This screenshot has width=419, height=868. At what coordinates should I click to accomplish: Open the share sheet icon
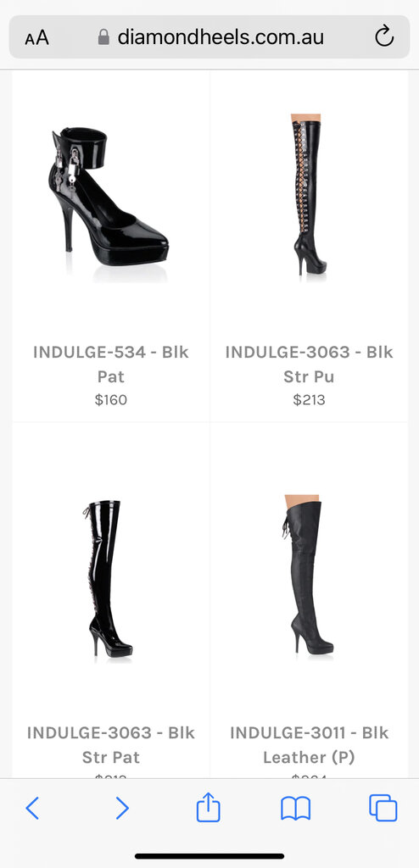[x=209, y=807]
